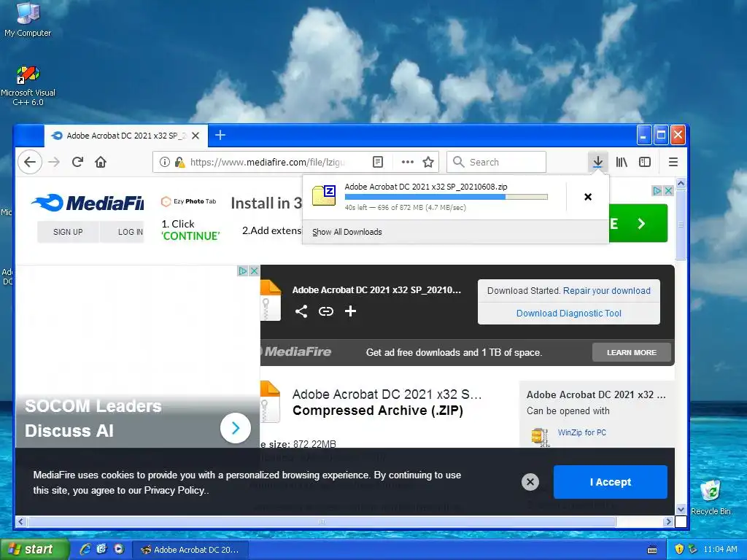The width and height of the screenshot is (747, 560).
Task: Click I Accept cookies button
Action: [611, 482]
